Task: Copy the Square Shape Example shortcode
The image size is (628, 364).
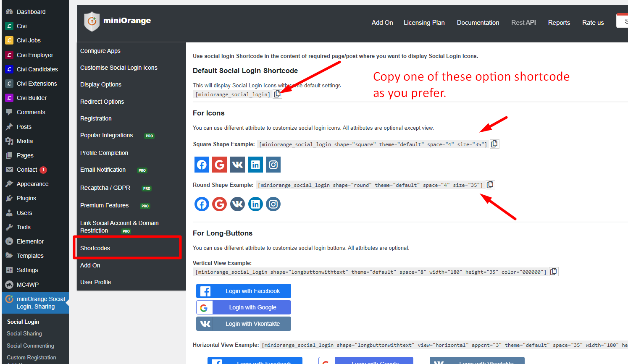Action: point(494,144)
